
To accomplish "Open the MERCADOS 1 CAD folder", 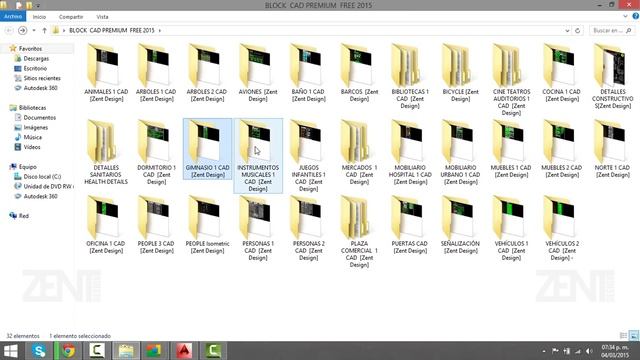I will [359, 152].
